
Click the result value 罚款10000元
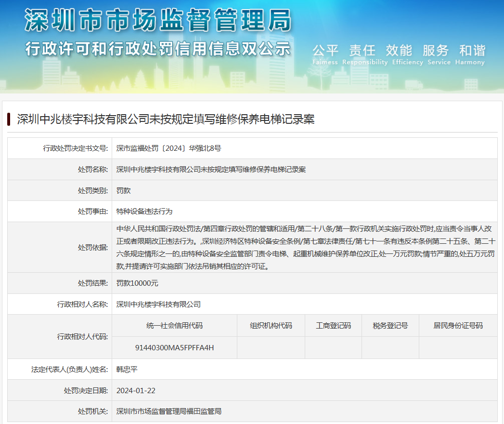(x=137, y=283)
